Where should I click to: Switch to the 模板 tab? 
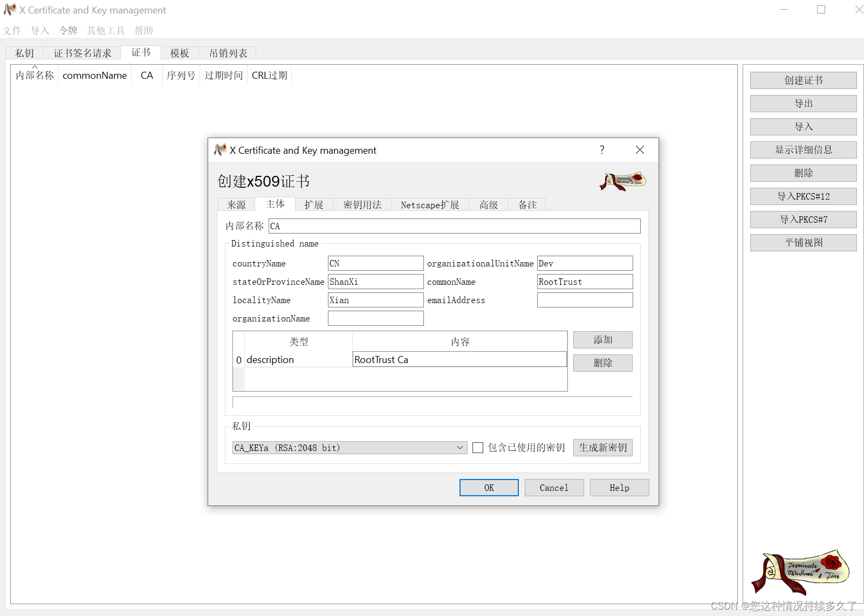179,53
